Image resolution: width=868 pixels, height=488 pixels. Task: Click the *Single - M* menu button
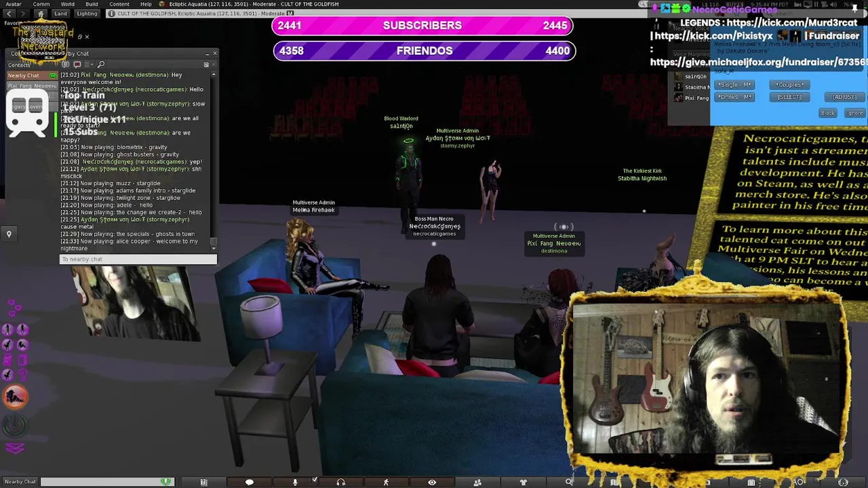pyautogui.click(x=735, y=85)
